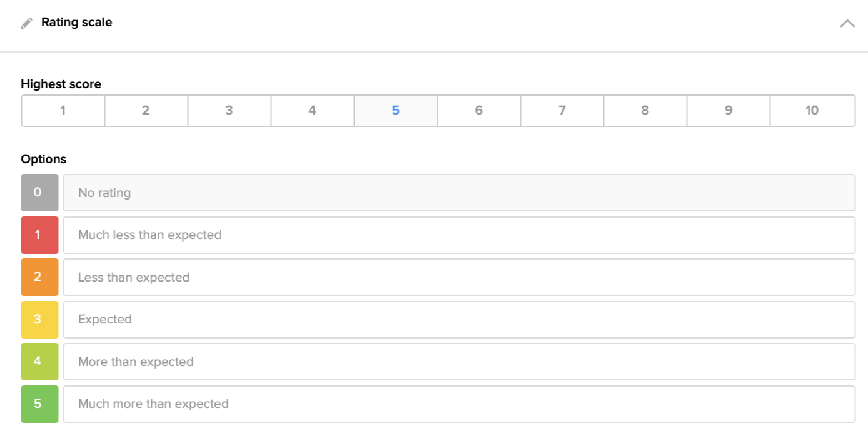Select 10 as the highest score

point(812,111)
